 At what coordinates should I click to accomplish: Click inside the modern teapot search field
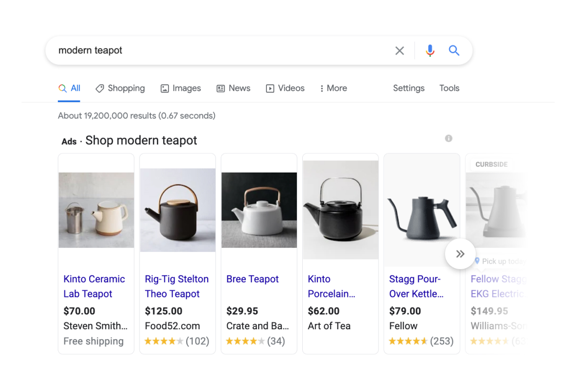click(220, 50)
